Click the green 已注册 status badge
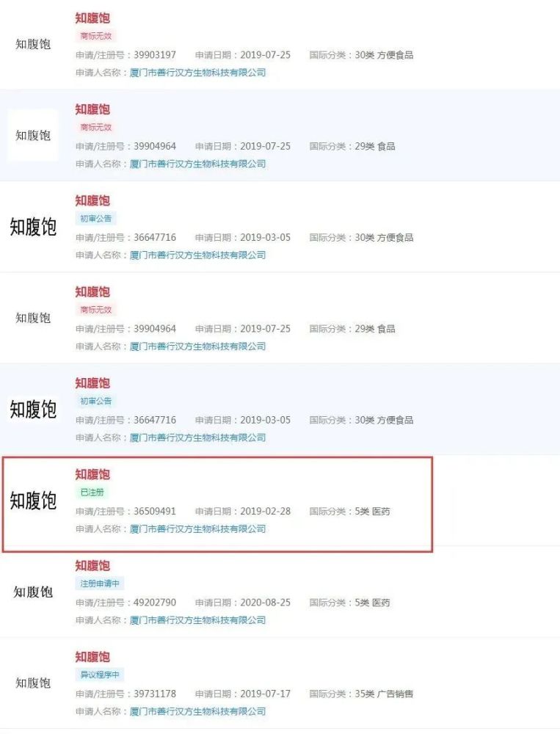560x734 pixels. tap(92, 493)
